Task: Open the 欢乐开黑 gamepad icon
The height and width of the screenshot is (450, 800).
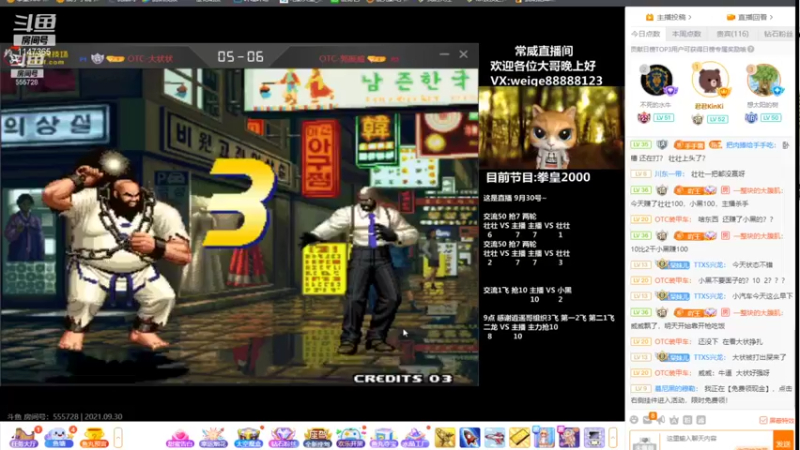Action: [351, 438]
